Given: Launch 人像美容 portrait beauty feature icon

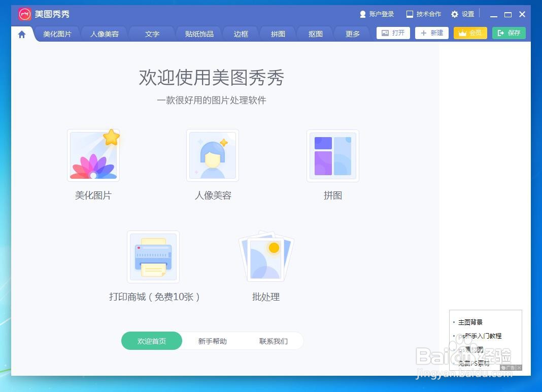Looking at the screenshot, I should coord(213,155).
